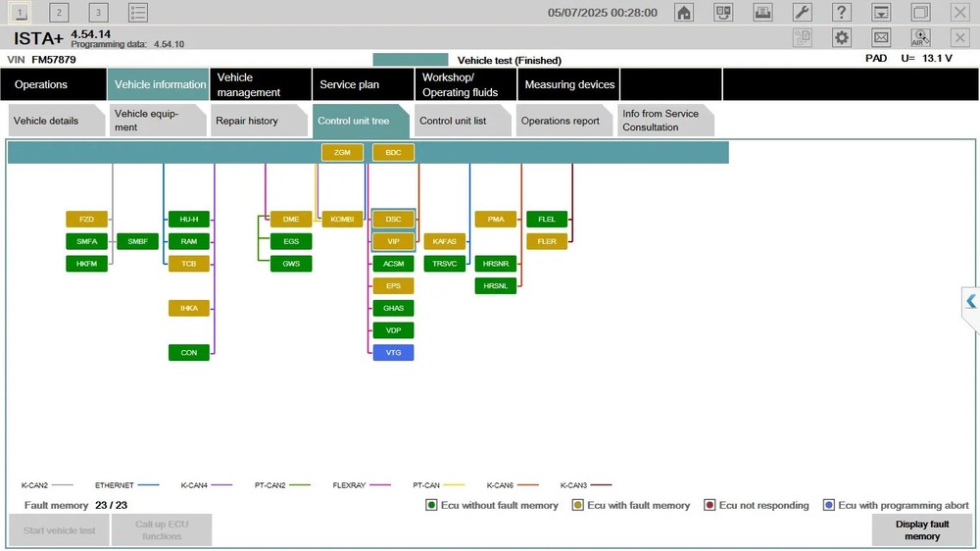Viewport: 980px width, 551px height.
Task: Select the blue VTG control unit
Action: [393, 353]
